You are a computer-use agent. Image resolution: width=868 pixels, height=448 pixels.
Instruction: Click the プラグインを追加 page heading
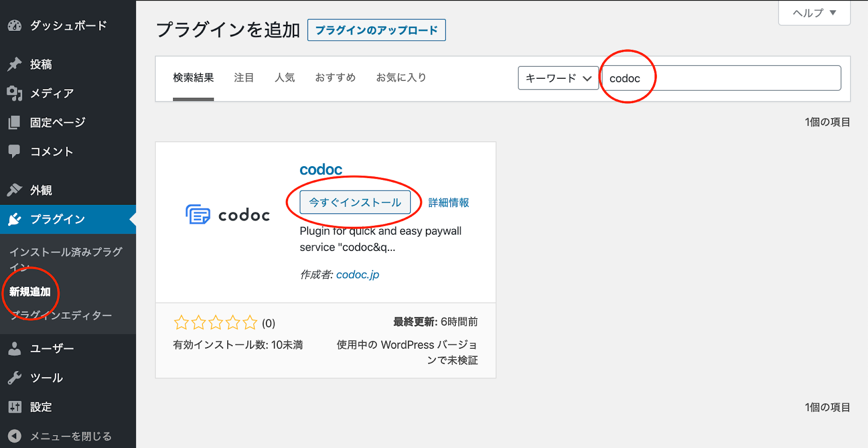[228, 30]
